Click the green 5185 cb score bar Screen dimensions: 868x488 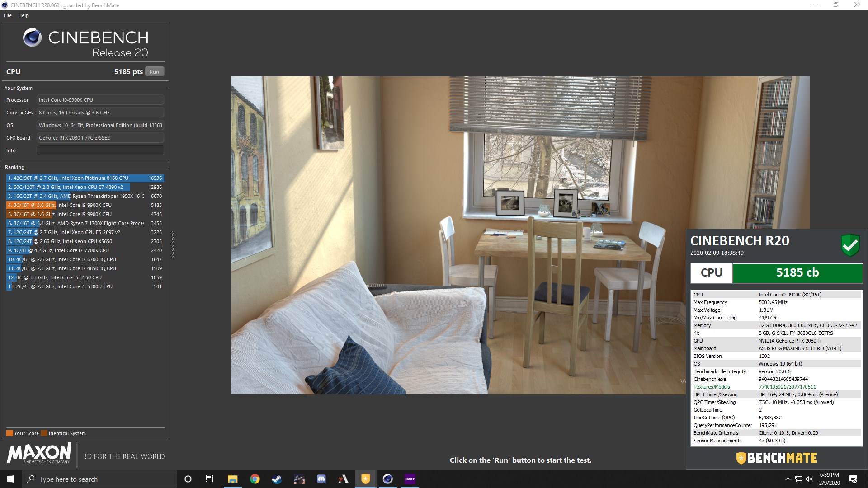797,273
